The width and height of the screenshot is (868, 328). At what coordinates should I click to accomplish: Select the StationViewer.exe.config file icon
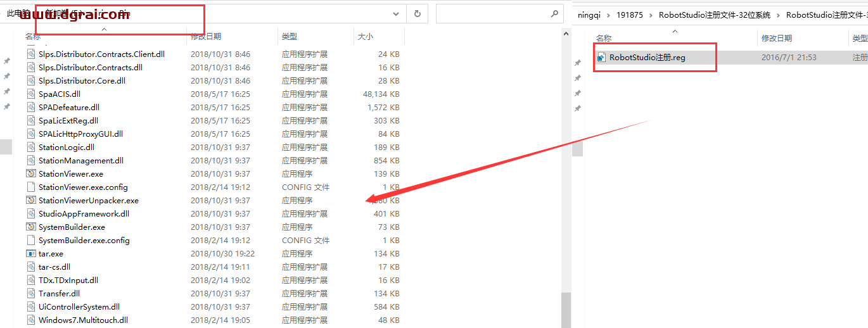[x=31, y=187]
